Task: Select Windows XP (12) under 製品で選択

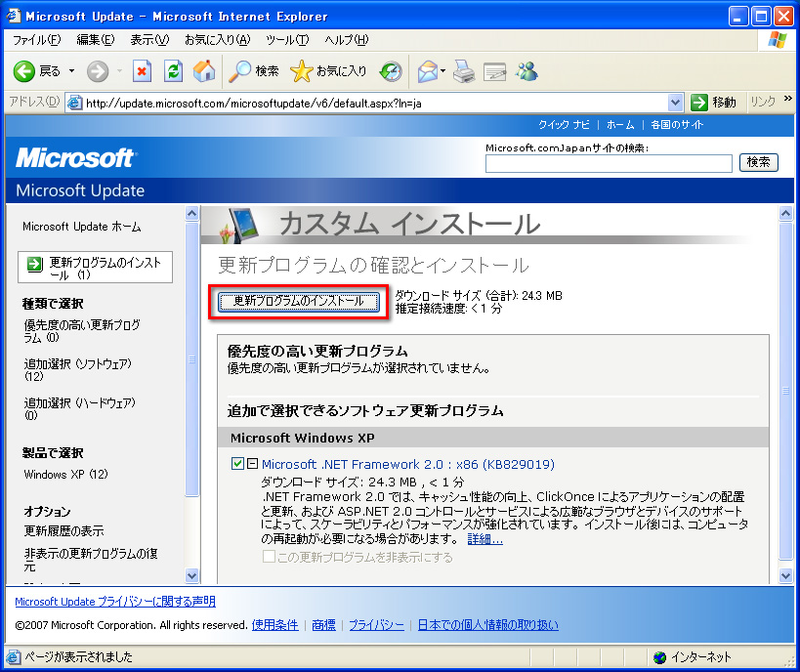Action: (x=65, y=475)
